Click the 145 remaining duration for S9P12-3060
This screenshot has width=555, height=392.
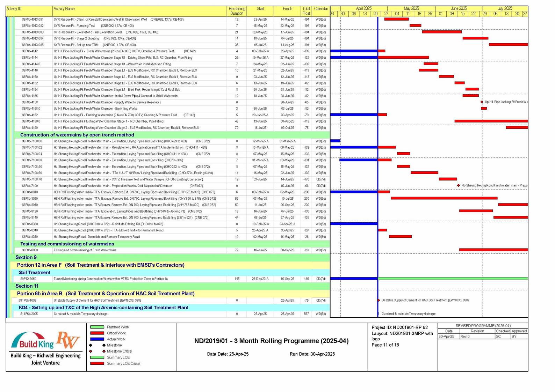click(237, 279)
